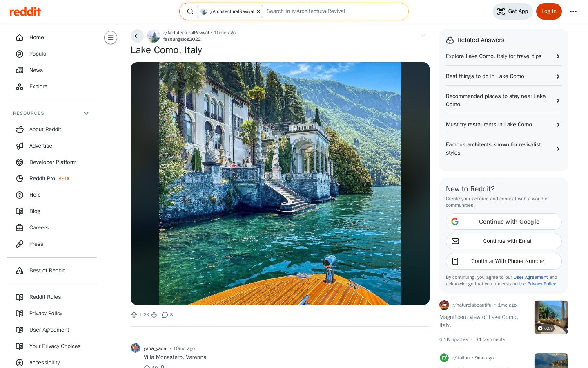The image size is (588, 368).
Task: Click Continue With Phone Number
Action: click(504, 261)
